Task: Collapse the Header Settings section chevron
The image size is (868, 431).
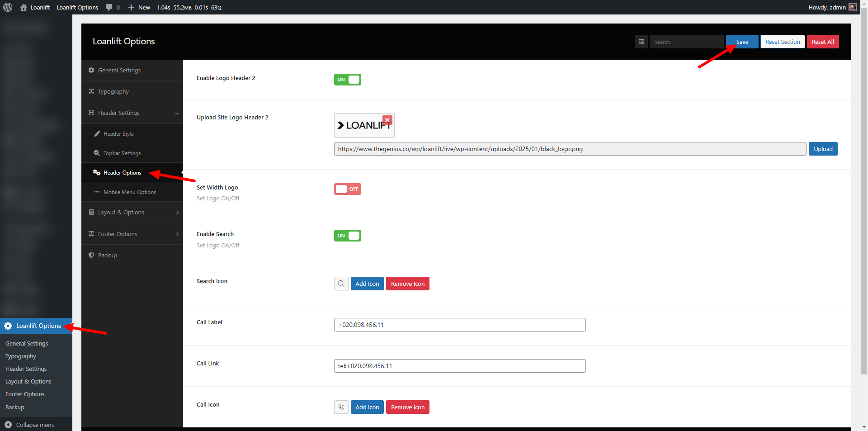Action: tap(177, 113)
